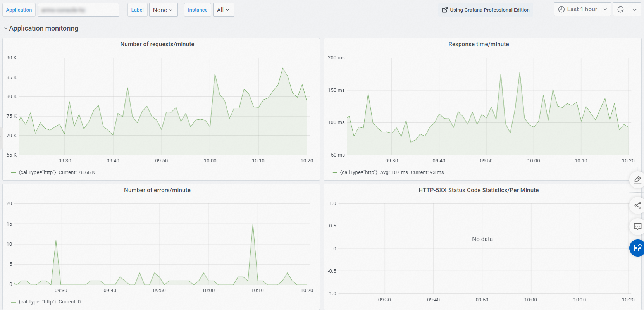This screenshot has height=310, width=644.
Task: Click the feedback chat bubble icon
Action: click(637, 227)
